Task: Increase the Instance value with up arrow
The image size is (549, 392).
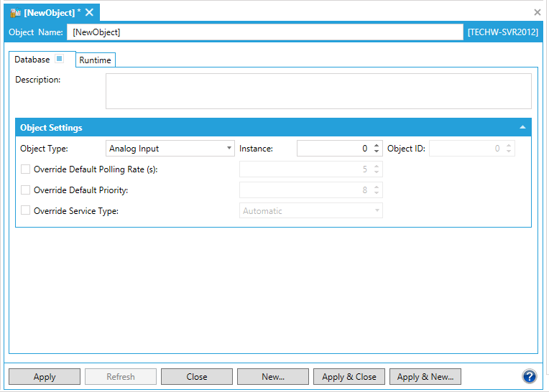Action: 377,145
